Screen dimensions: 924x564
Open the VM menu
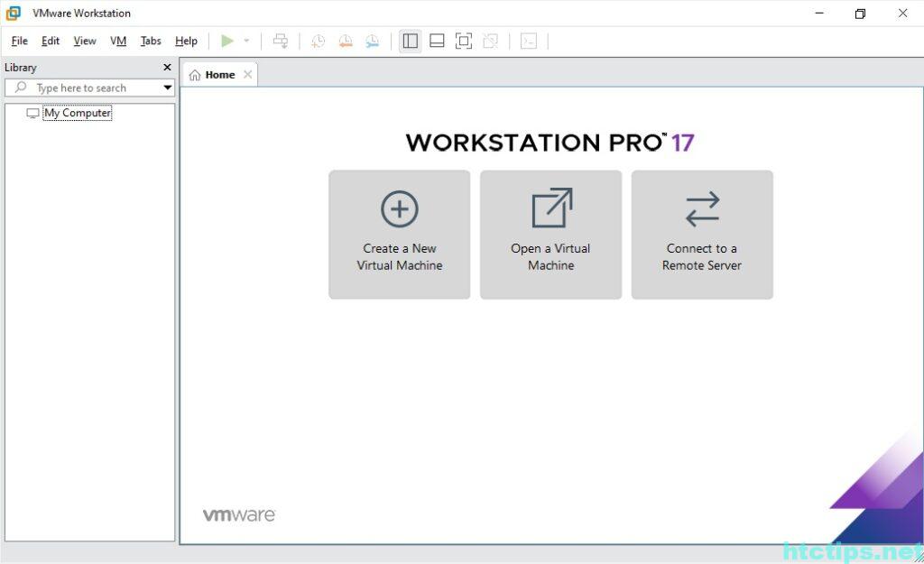pos(118,41)
